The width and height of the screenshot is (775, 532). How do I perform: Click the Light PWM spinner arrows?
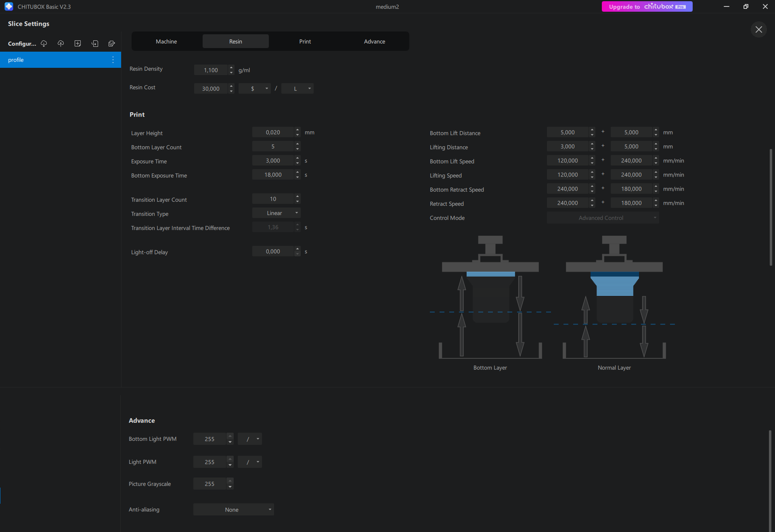click(230, 462)
